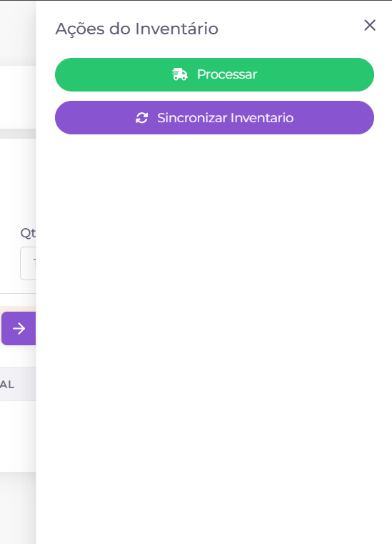Viewport: 392px width, 544px height.
Task: Click the gray divider bar on left strip
Action: (18, 134)
